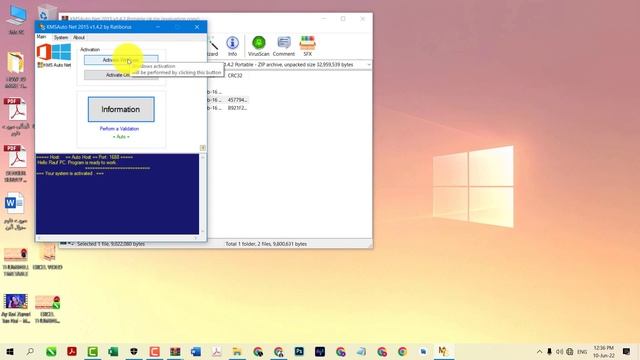Screen dimensions: 640x360
Task: Expand the WinRAR archive path dropdown
Action: [369, 65]
